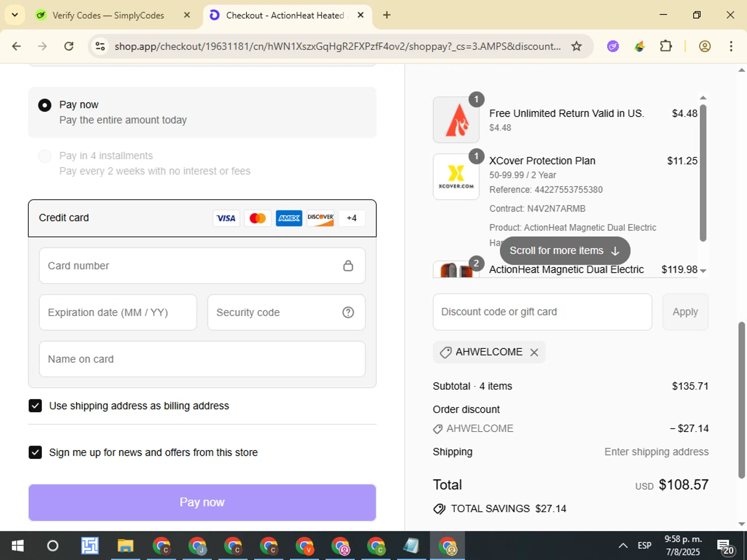
Task: Toggle Use shipping address as billing checkbox
Action: pyautogui.click(x=35, y=406)
